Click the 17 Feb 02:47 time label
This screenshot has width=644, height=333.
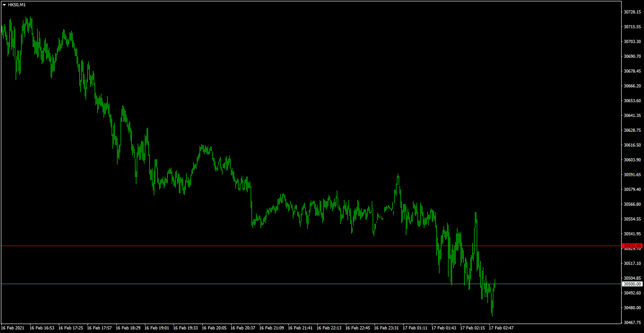pos(501,328)
